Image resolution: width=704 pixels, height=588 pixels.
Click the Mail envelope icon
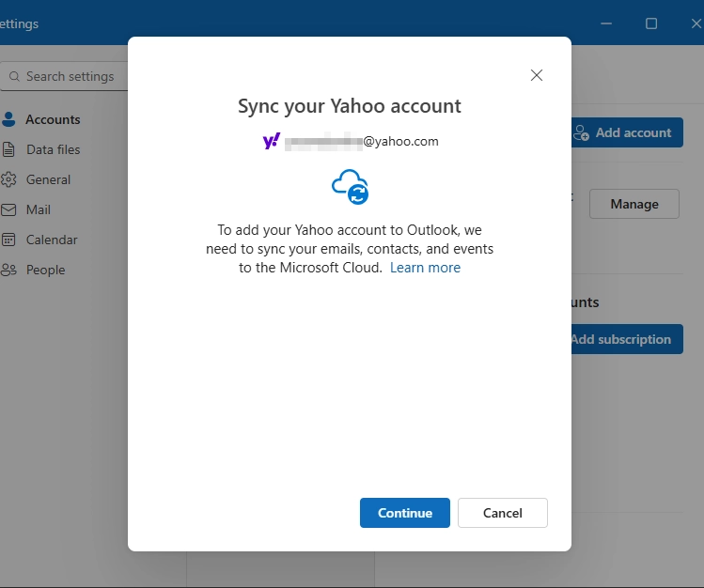point(8,209)
